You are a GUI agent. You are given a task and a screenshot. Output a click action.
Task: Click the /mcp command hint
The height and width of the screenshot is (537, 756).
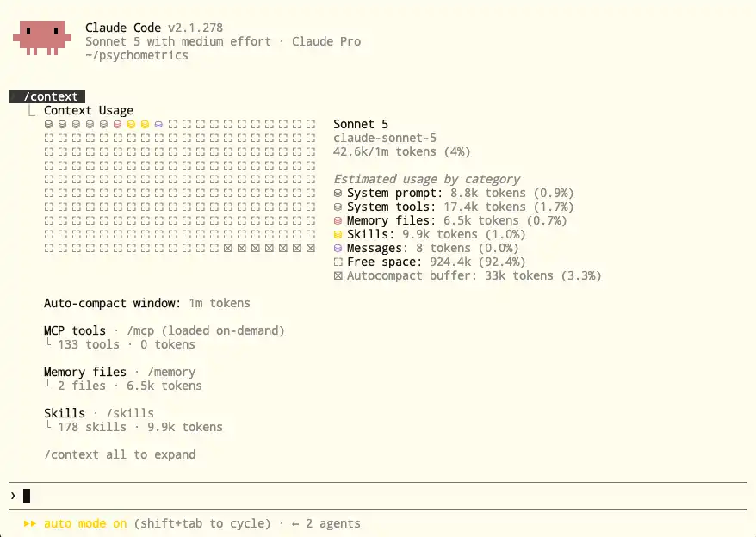[x=140, y=330]
